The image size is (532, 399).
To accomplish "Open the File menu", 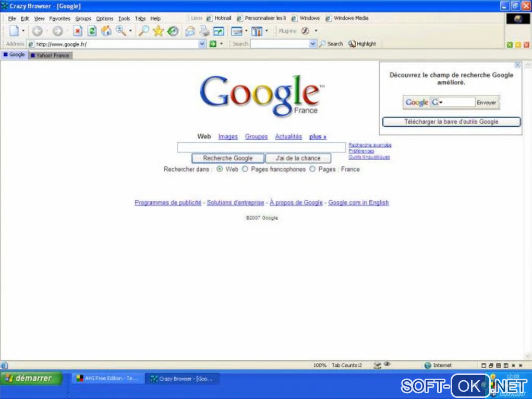I will pyautogui.click(x=12, y=18).
